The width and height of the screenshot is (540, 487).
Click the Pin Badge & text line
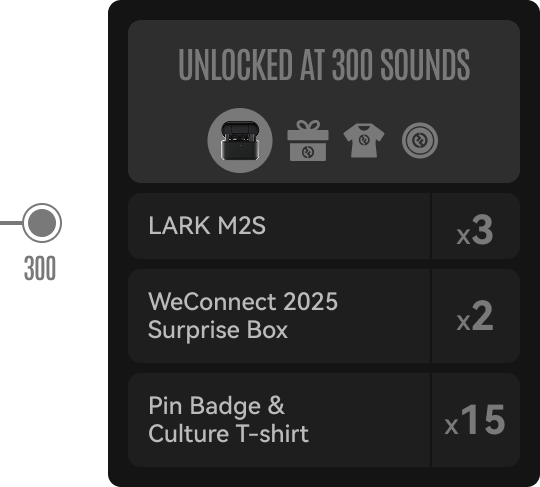pos(216,405)
